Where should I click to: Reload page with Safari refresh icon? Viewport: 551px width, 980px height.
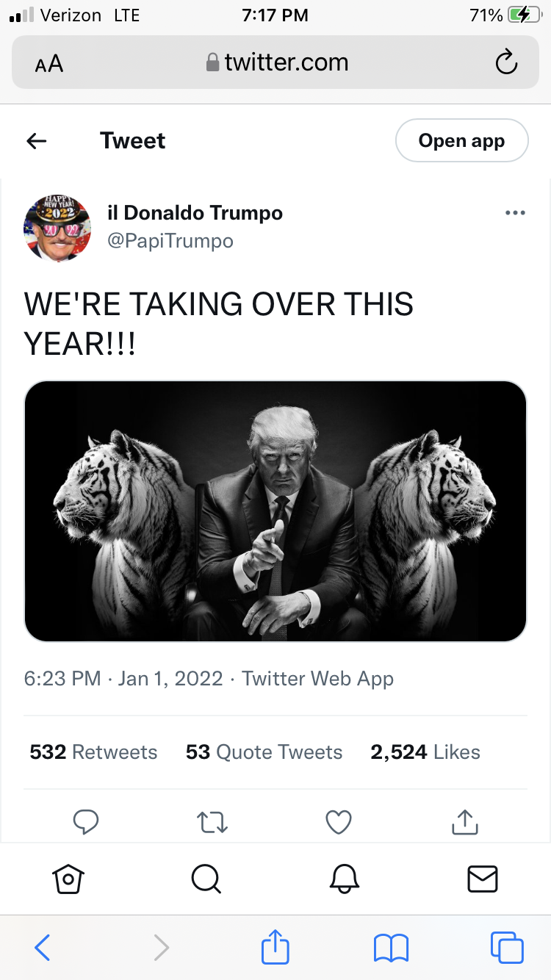click(506, 63)
